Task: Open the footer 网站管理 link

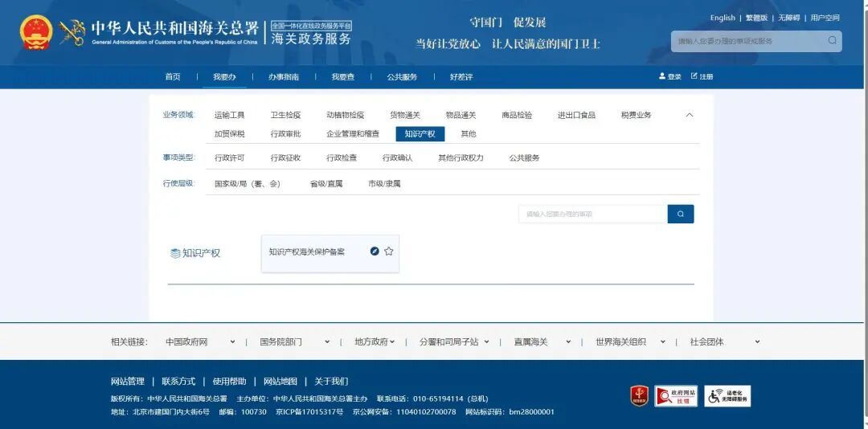Action: tap(127, 382)
